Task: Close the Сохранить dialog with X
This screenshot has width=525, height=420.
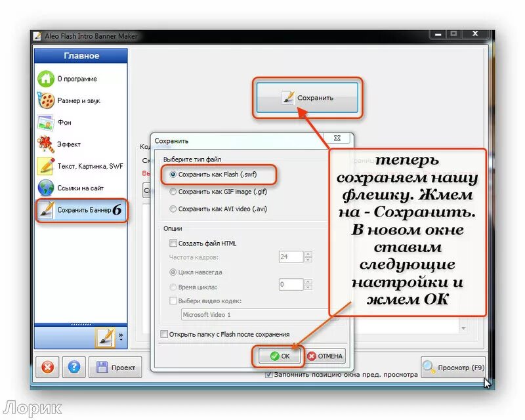Action: click(x=337, y=138)
